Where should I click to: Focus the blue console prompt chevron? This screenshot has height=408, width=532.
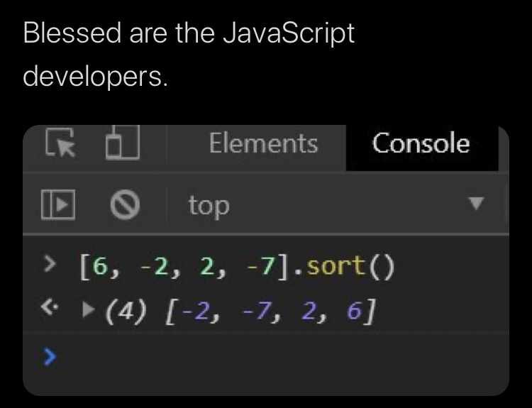(50, 356)
